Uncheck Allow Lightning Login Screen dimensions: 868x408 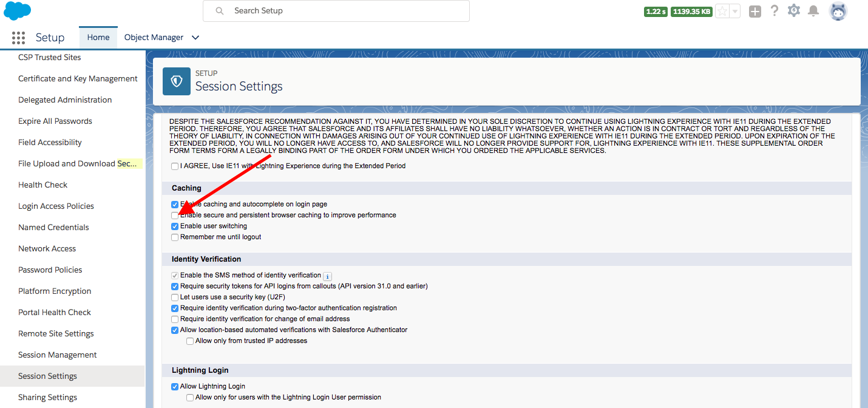coord(175,387)
